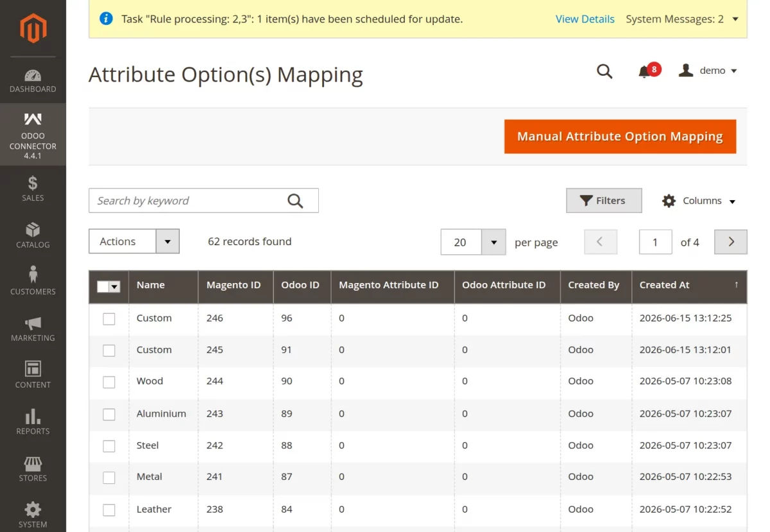
Task: Open the Marketing sidebar menu
Action: [x=33, y=329]
